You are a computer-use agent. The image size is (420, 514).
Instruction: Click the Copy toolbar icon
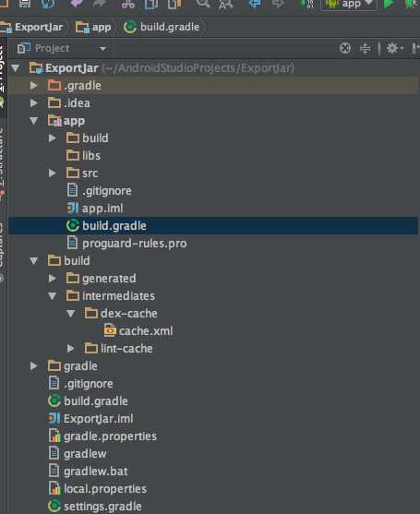[x=151, y=4]
